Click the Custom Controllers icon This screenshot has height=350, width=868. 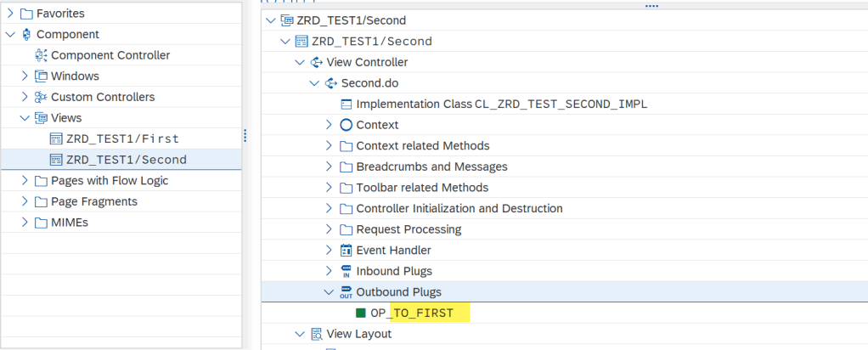[41, 97]
